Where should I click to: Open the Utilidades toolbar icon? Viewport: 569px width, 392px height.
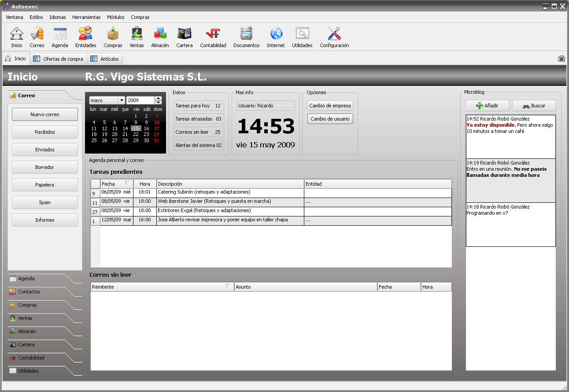tap(302, 37)
